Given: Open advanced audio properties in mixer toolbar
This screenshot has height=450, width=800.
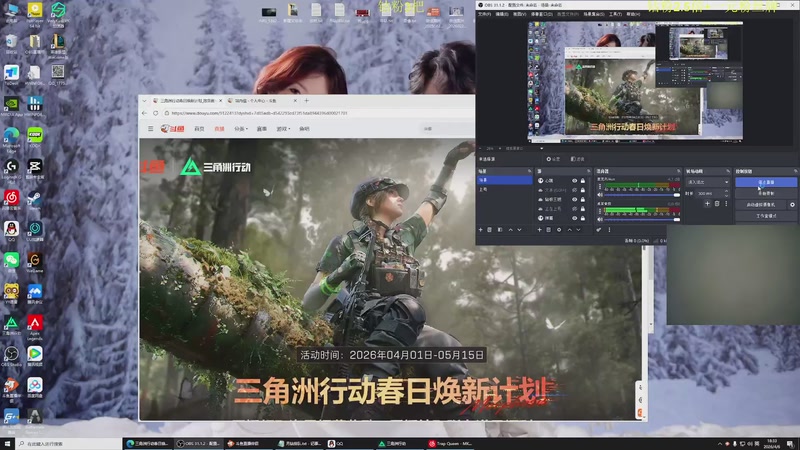Looking at the screenshot, I should tap(599, 230).
